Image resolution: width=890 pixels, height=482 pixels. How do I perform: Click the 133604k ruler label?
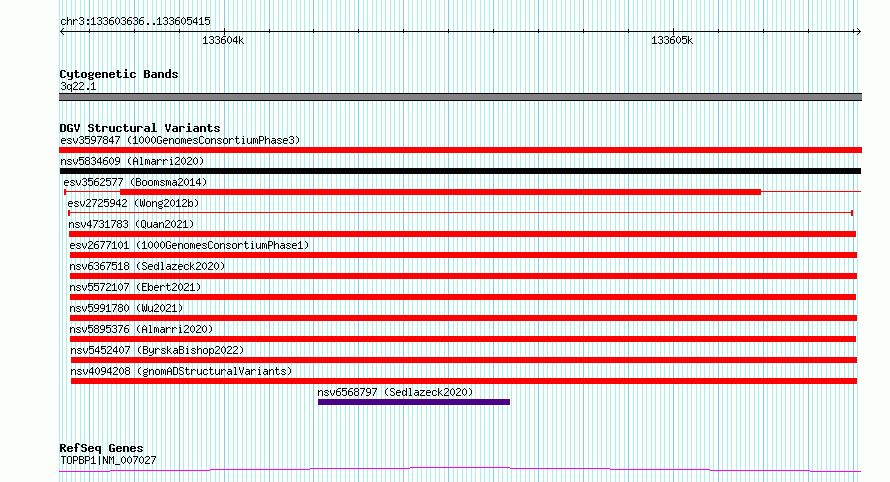coord(223,40)
